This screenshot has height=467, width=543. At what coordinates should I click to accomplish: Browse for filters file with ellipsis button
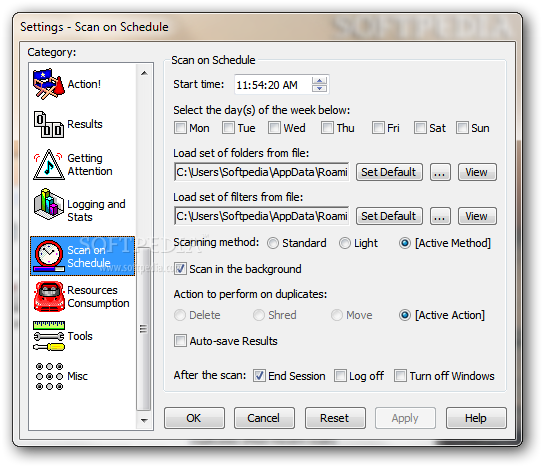coord(440,216)
